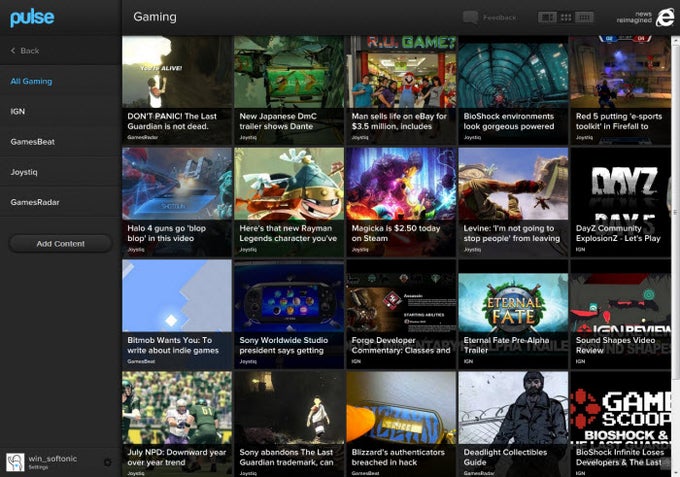Click the Feedback link text
680x477 pixels.
tap(500, 18)
